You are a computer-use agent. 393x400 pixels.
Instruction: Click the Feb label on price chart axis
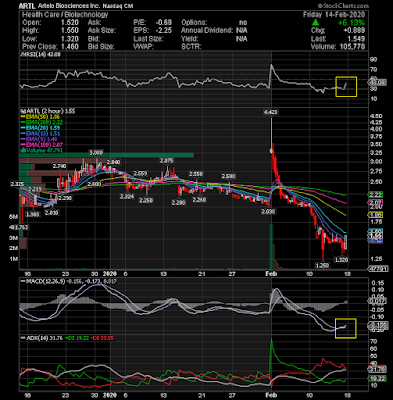(271, 274)
